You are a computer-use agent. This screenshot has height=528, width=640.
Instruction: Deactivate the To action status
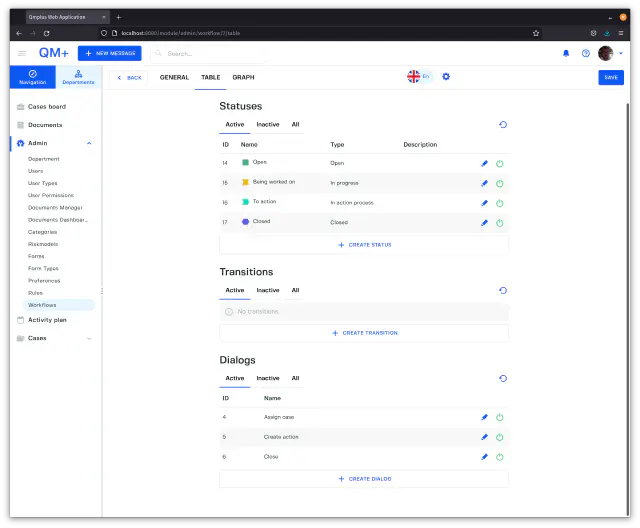point(500,203)
